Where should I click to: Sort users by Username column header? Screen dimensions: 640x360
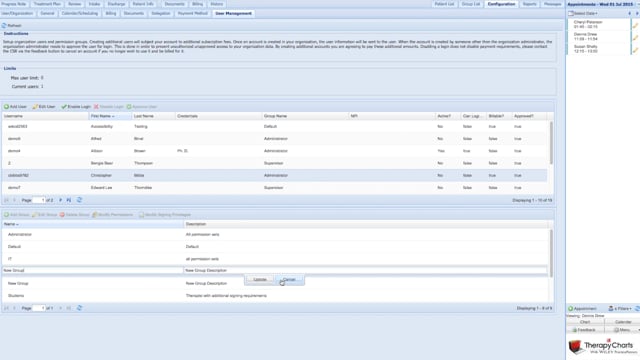(x=45, y=116)
